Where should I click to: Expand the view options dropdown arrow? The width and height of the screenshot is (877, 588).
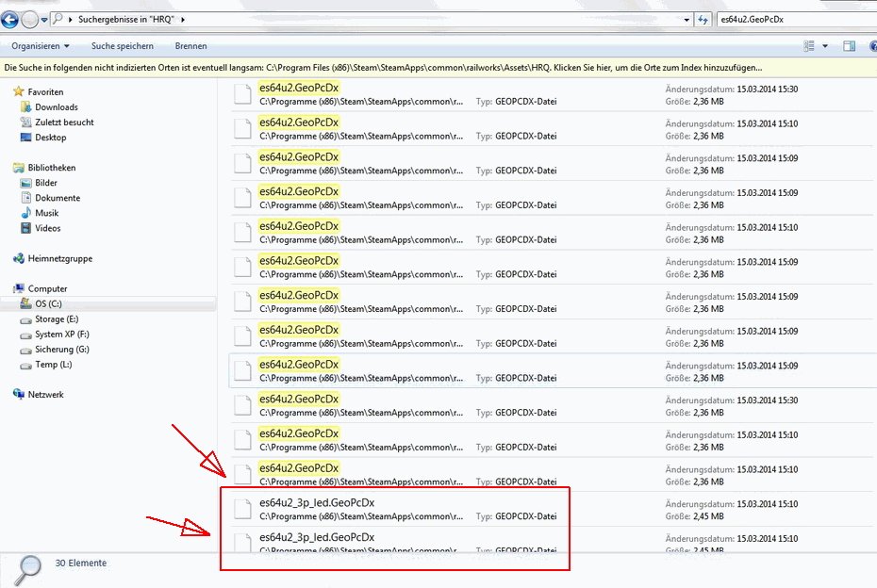pyautogui.click(x=825, y=46)
